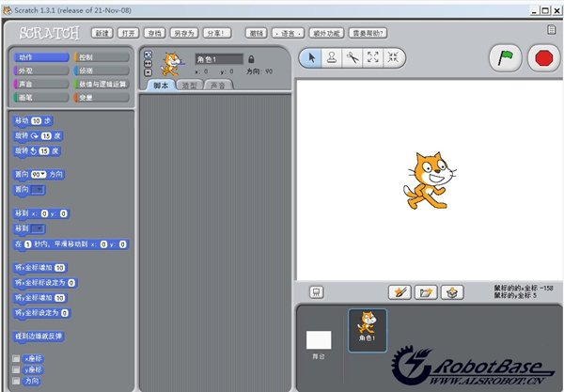
Task: Click the clockwise rotate 15 degrees block
Action: 38,136
